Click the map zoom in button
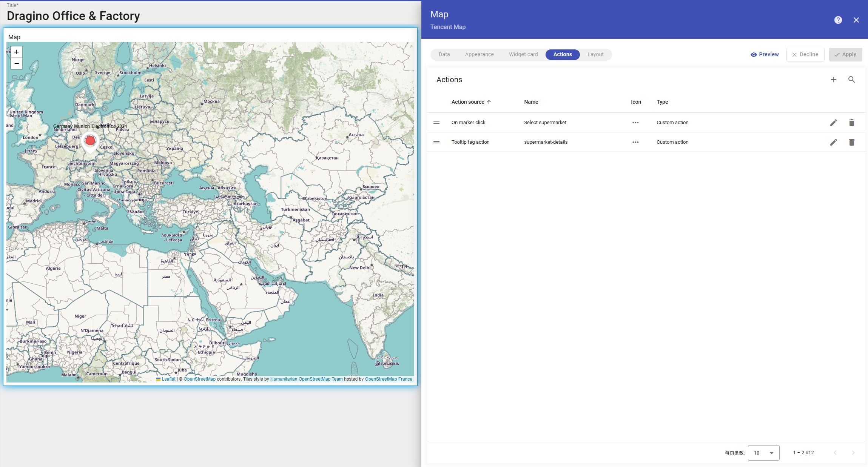 (x=17, y=52)
